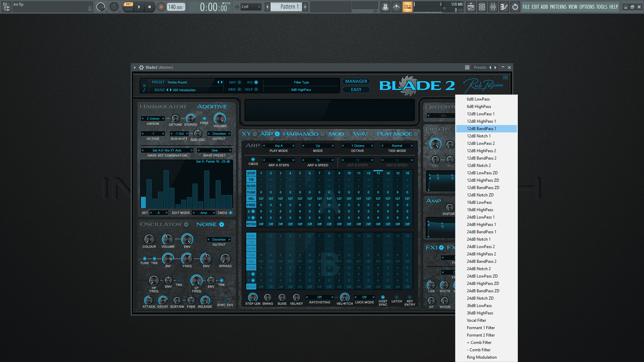Click the FX1 gear icon
Viewport: 644px width, 362px height.
pos(441,247)
